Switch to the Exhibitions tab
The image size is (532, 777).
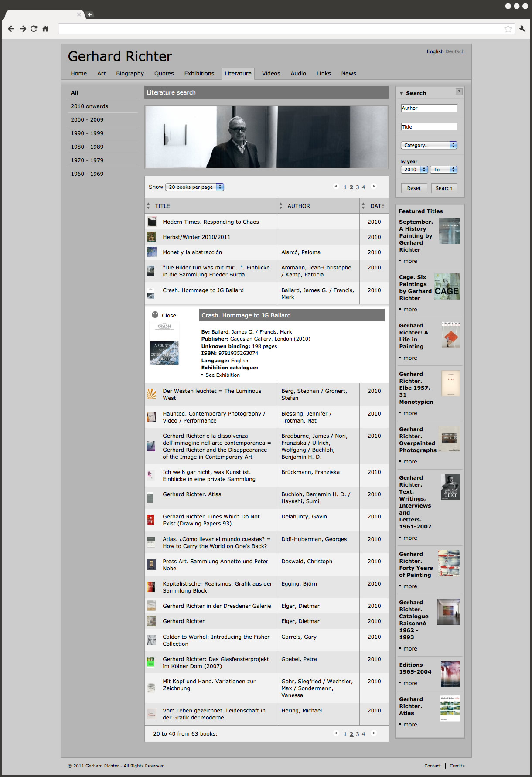pos(199,74)
